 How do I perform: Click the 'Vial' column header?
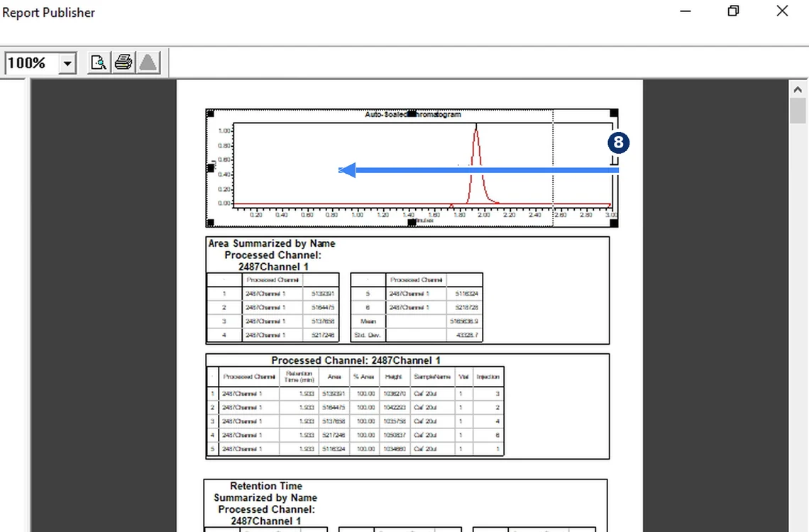point(463,377)
